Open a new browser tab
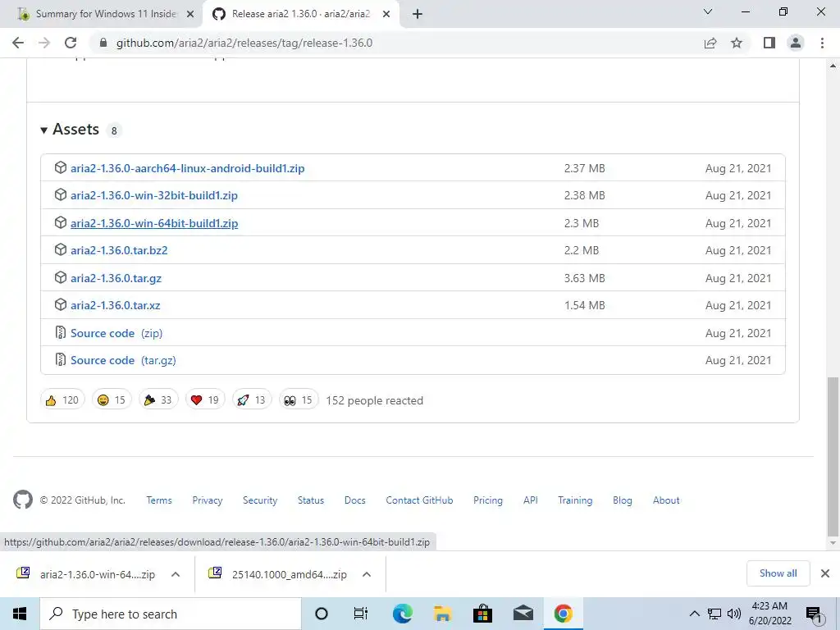This screenshot has height=630, width=840. pyautogui.click(x=418, y=14)
